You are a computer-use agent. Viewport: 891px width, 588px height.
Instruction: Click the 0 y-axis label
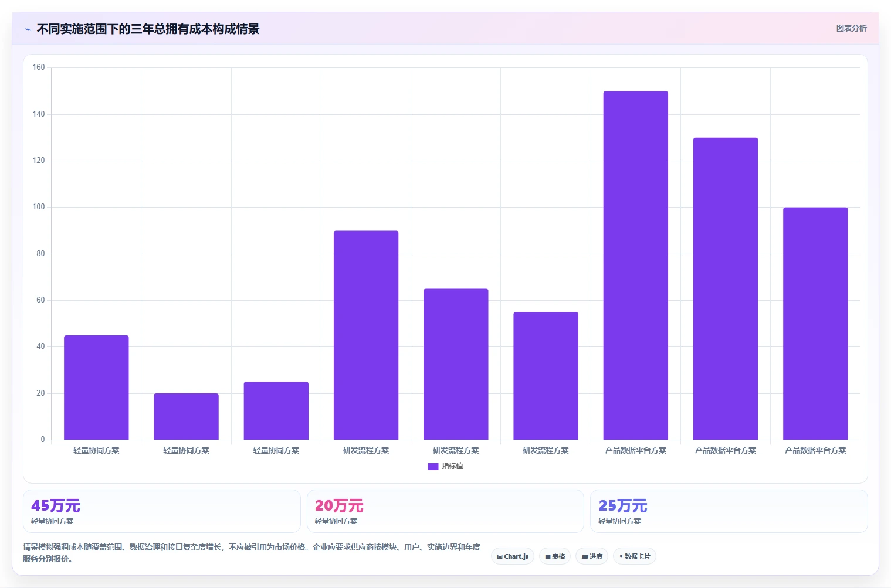pos(43,440)
